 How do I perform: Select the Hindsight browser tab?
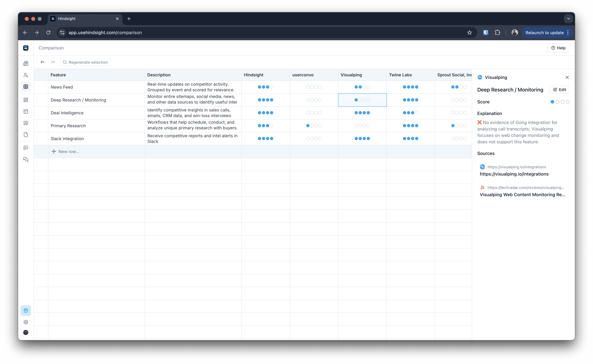point(85,19)
